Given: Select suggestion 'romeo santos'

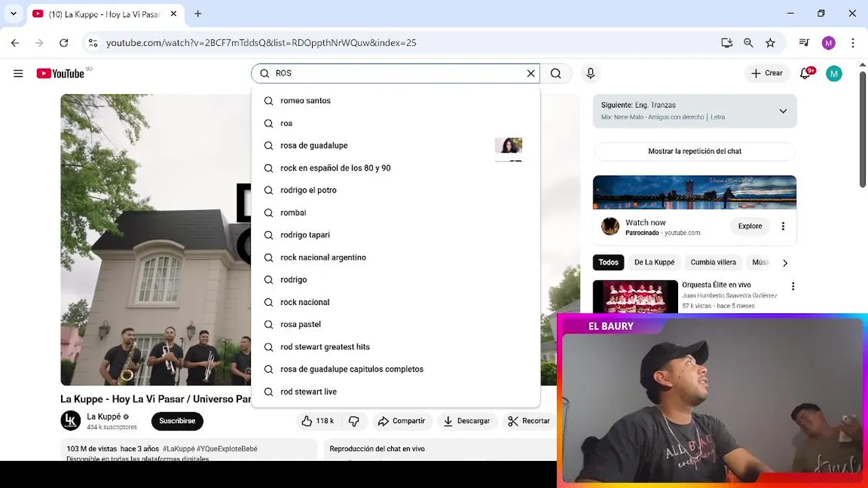Looking at the screenshot, I should (x=395, y=100).
